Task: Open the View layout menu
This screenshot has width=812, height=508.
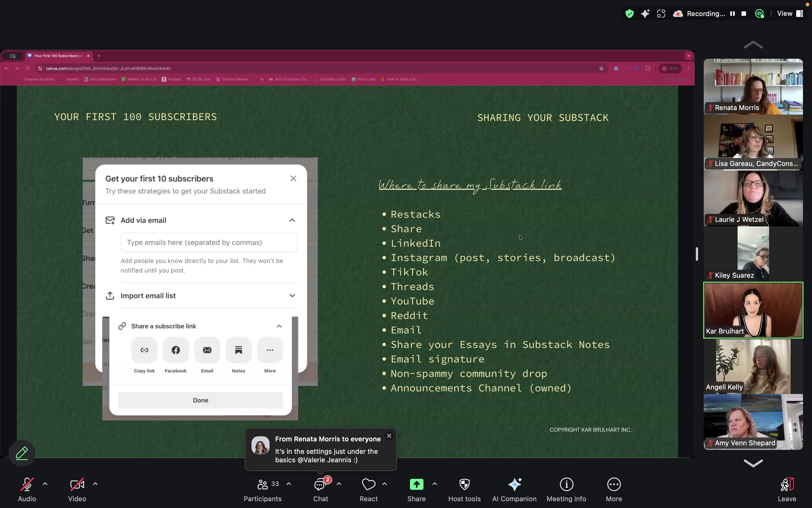Action: 790,13
